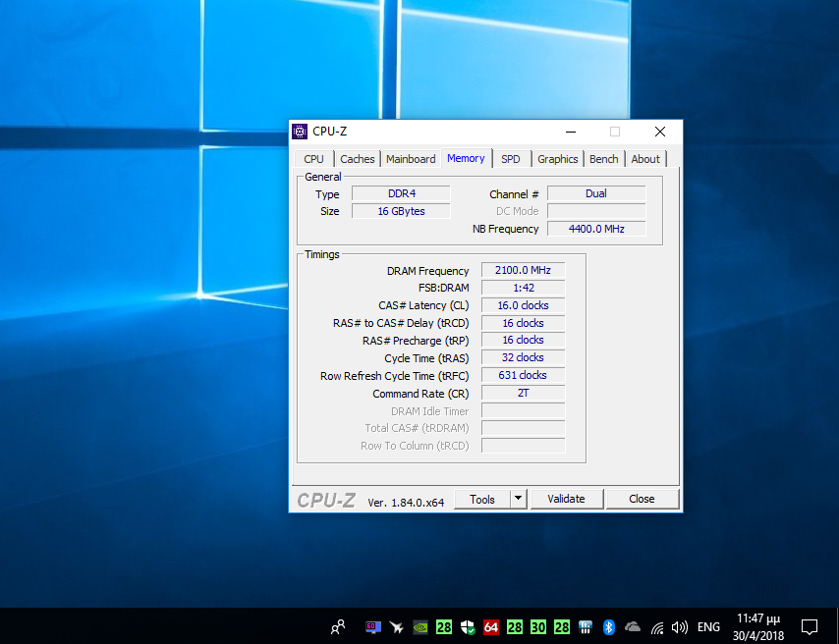Click the General group label
Screen dimensions: 839x644
click(x=322, y=177)
